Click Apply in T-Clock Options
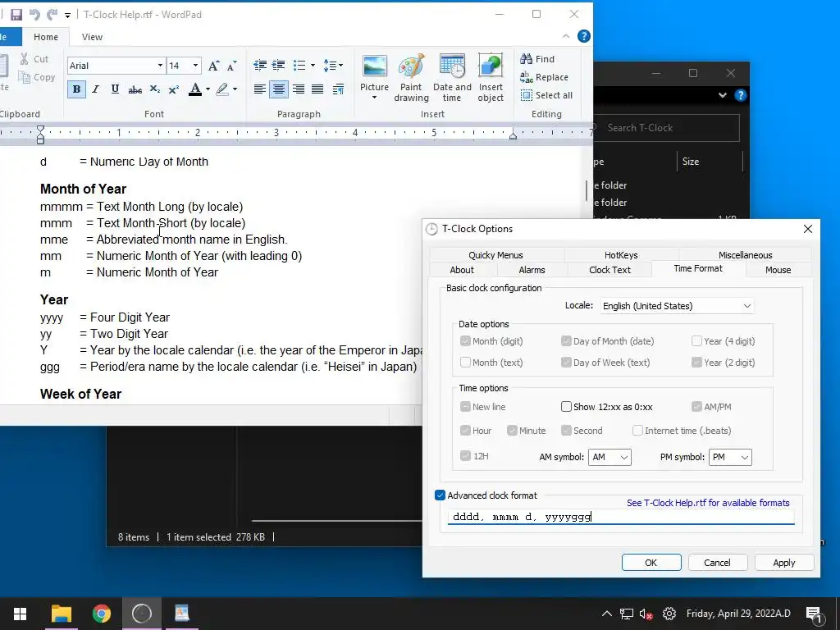This screenshot has width=840, height=630. pyautogui.click(x=783, y=563)
